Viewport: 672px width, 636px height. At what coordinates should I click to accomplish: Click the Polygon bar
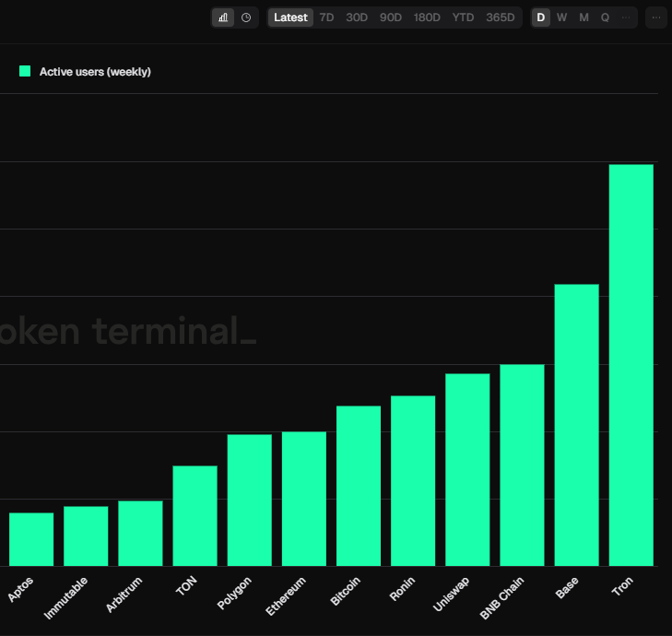pyautogui.click(x=250, y=501)
